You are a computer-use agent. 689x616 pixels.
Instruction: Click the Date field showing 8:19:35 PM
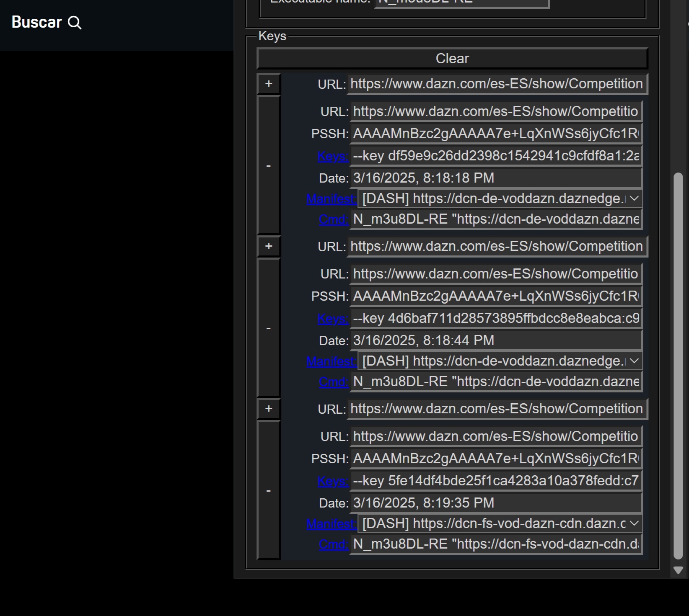(x=496, y=503)
